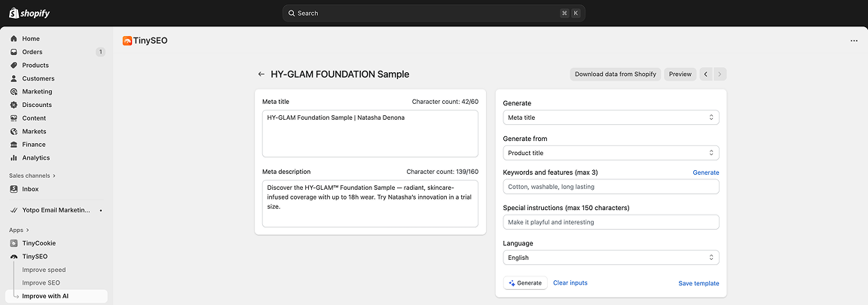Click the back arrow beside HY-GLAM FOUNDATION Sample
The image size is (868, 305).
[x=261, y=75]
